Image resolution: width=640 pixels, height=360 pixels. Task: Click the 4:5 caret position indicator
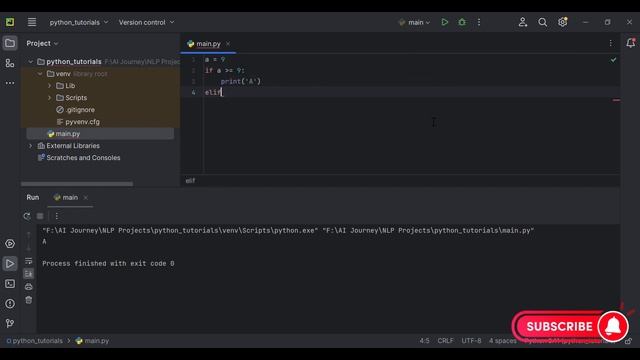(x=424, y=341)
